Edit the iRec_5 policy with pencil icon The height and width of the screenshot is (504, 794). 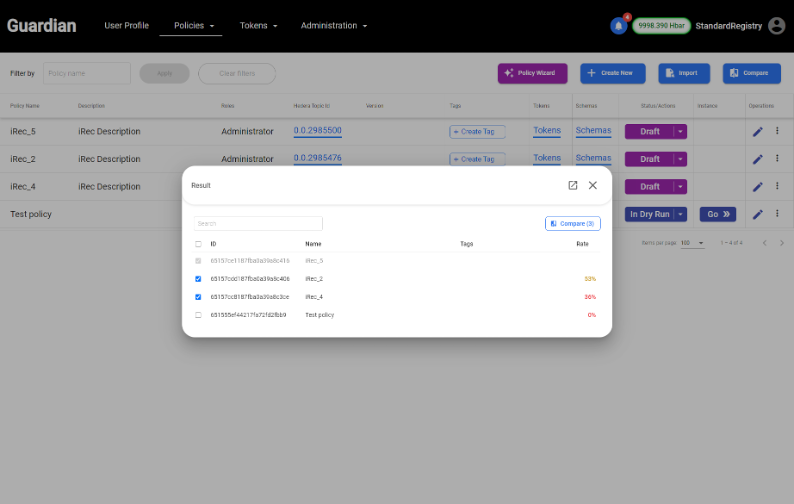point(758,131)
